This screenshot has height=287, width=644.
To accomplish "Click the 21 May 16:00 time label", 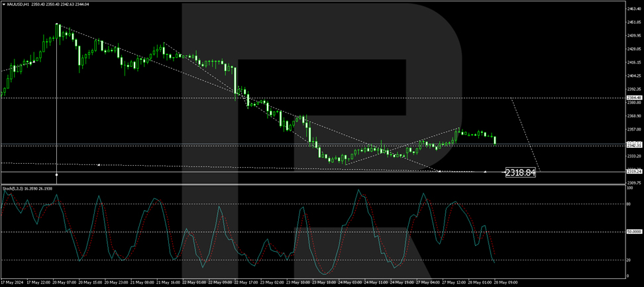I will [x=168, y=282].
